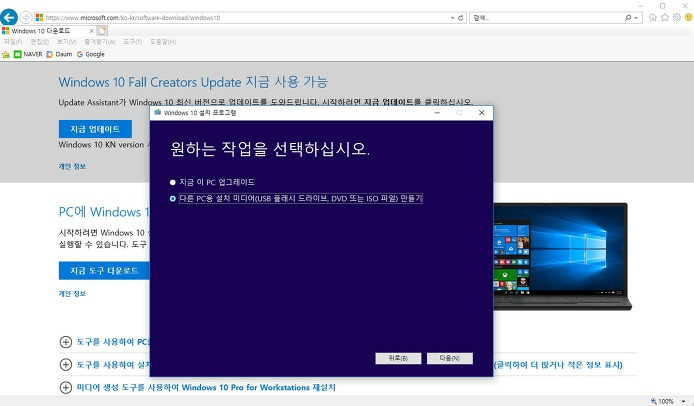Open the address bar history dropdown arrow
This screenshot has width=694, height=406.
(x=452, y=18)
